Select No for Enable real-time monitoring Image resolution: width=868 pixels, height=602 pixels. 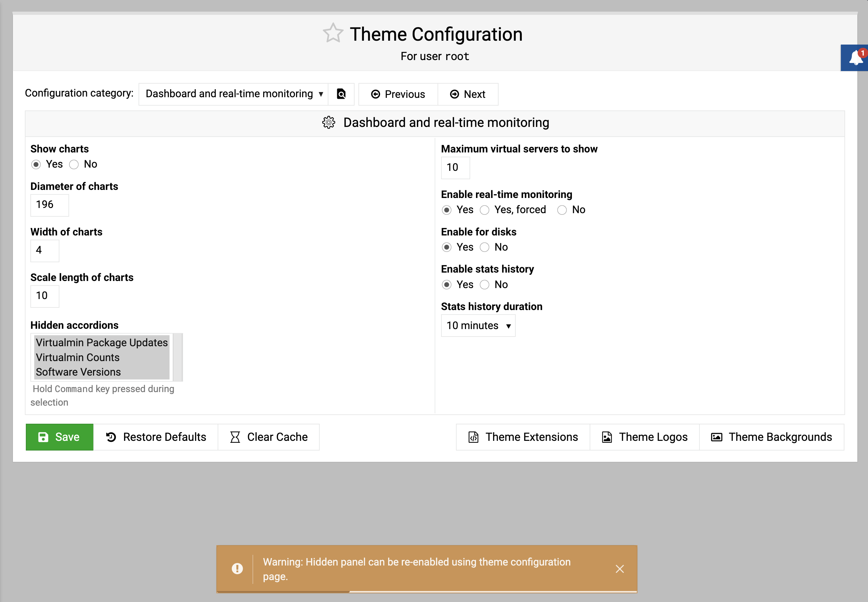point(562,210)
